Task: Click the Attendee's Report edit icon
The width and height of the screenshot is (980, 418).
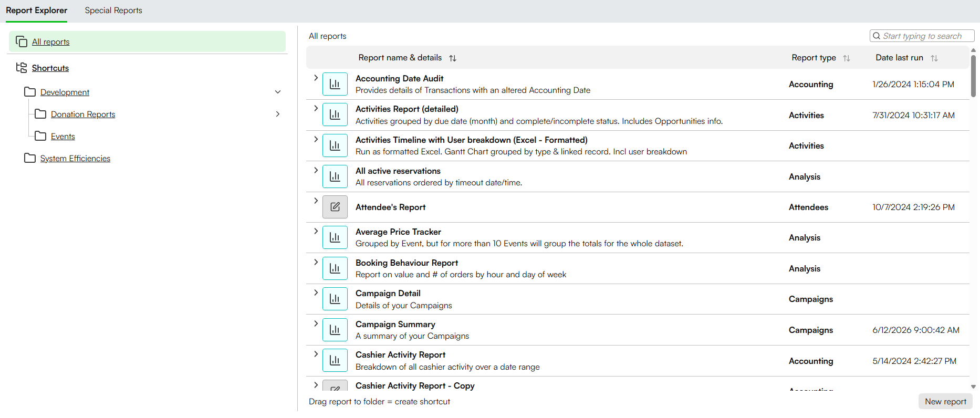Action: (335, 207)
